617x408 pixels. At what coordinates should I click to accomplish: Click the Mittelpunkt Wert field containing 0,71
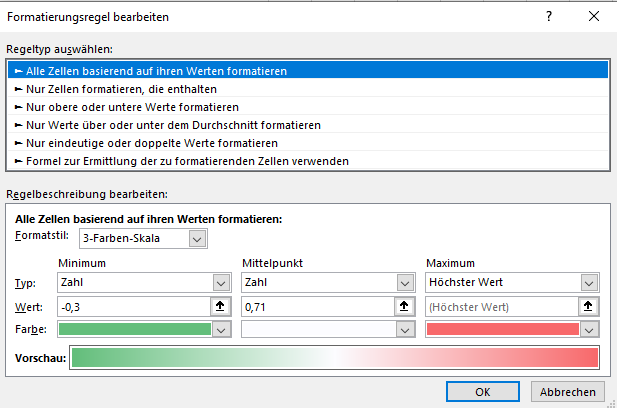[318, 307]
